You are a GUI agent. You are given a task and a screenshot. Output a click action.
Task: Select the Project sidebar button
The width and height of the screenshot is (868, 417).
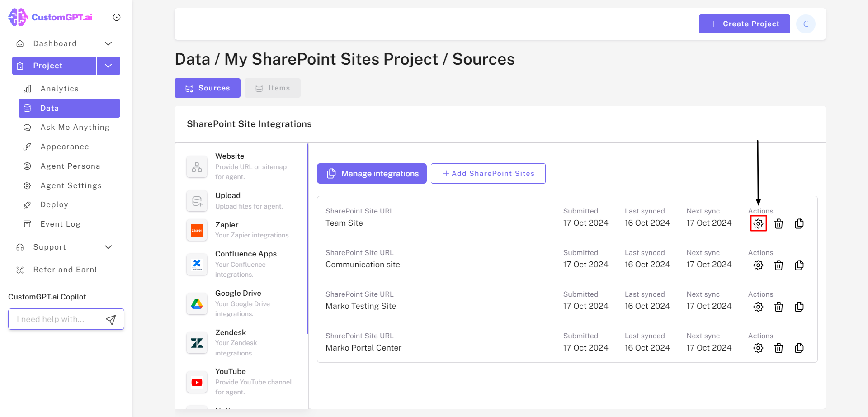pyautogui.click(x=54, y=66)
